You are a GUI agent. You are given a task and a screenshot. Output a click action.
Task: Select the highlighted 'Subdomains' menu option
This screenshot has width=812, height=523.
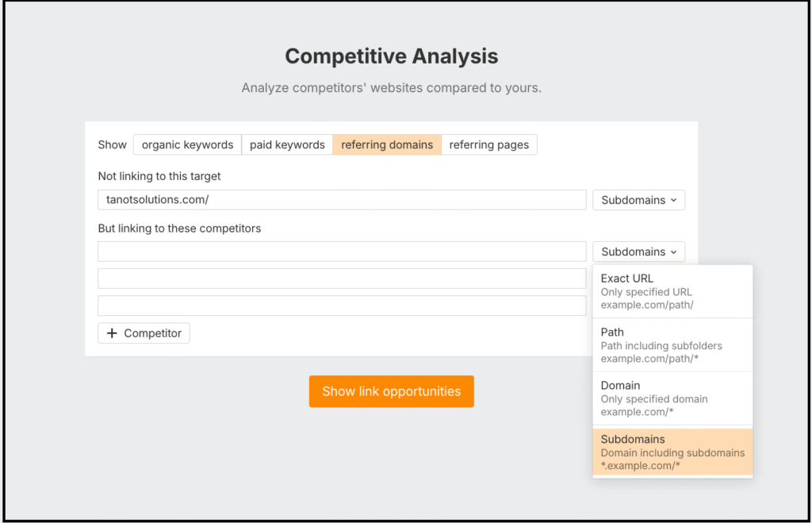coord(672,452)
